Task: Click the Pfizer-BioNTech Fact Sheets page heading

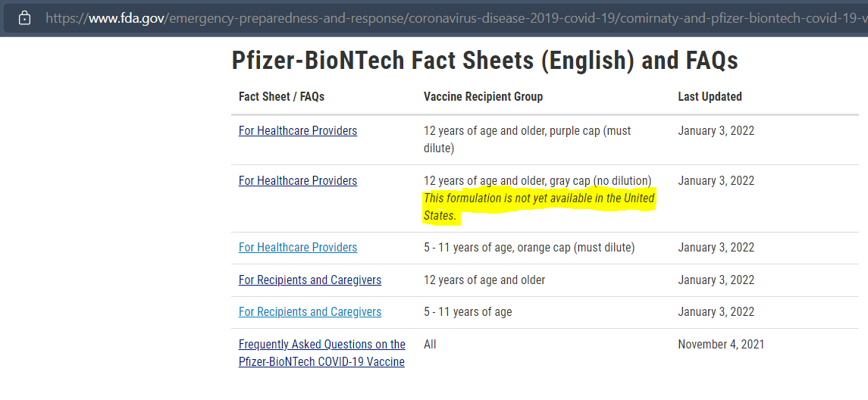Action: pyautogui.click(x=484, y=61)
